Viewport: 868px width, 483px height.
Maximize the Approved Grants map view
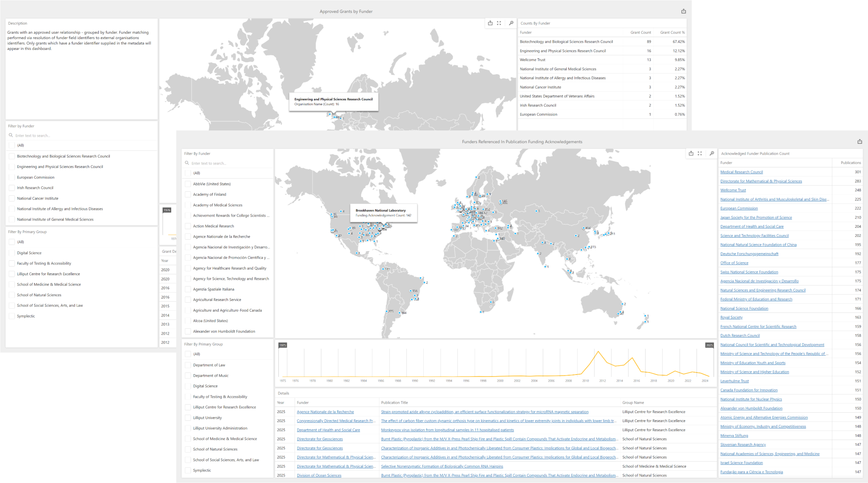[x=499, y=23]
